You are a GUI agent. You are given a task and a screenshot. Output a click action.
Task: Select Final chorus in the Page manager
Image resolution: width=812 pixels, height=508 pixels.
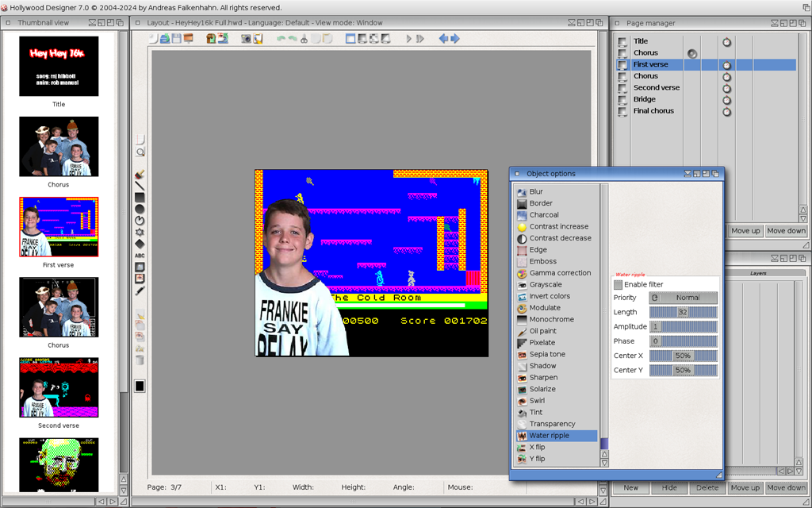tap(653, 111)
